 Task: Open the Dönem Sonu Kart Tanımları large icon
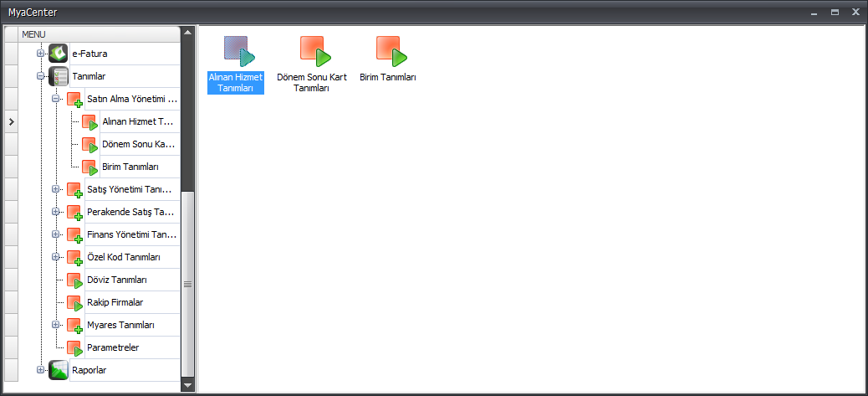click(x=315, y=52)
